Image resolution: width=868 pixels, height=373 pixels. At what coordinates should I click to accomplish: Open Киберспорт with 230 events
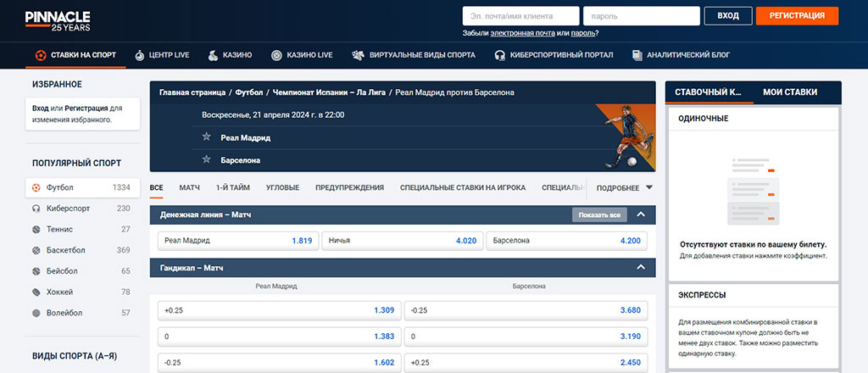point(82,209)
